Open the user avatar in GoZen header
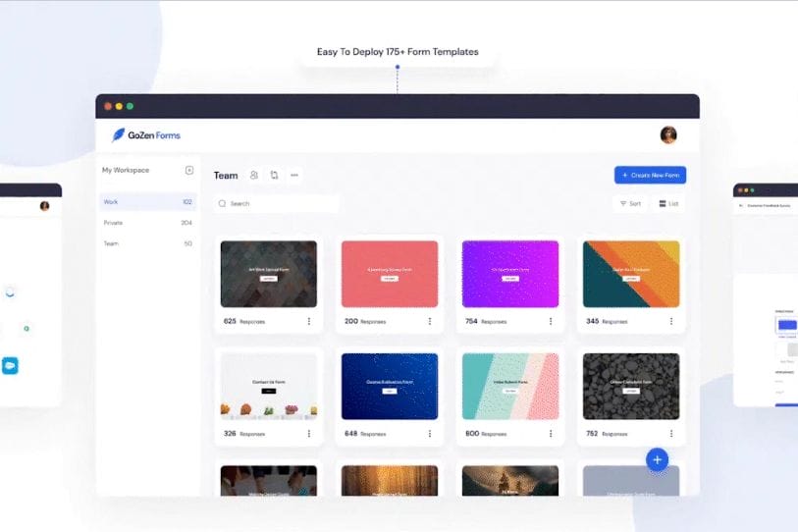This screenshot has height=532, width=798. pyautogui.click(x=668, y=134)
